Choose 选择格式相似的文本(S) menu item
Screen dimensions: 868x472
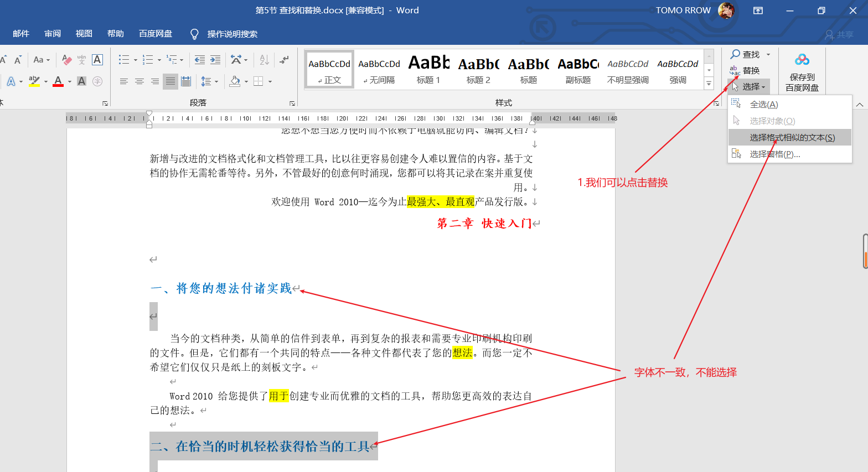pyautogui.click(x=789, y=137)
